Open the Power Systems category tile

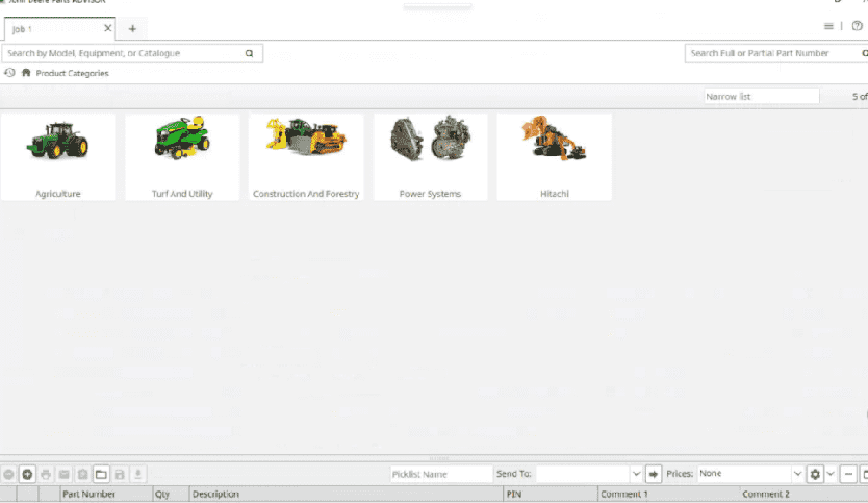coord(431,156)
